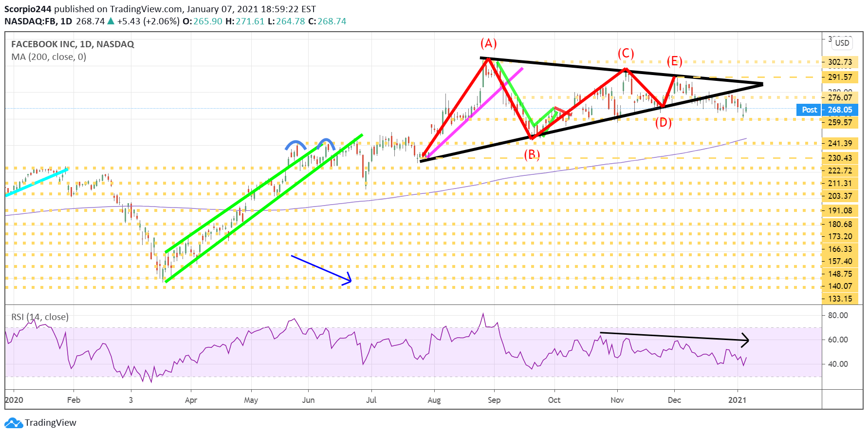Click the USD currency button
This screenshot has height=436, width=868.
pyautogui.click(x=842, y=43)
